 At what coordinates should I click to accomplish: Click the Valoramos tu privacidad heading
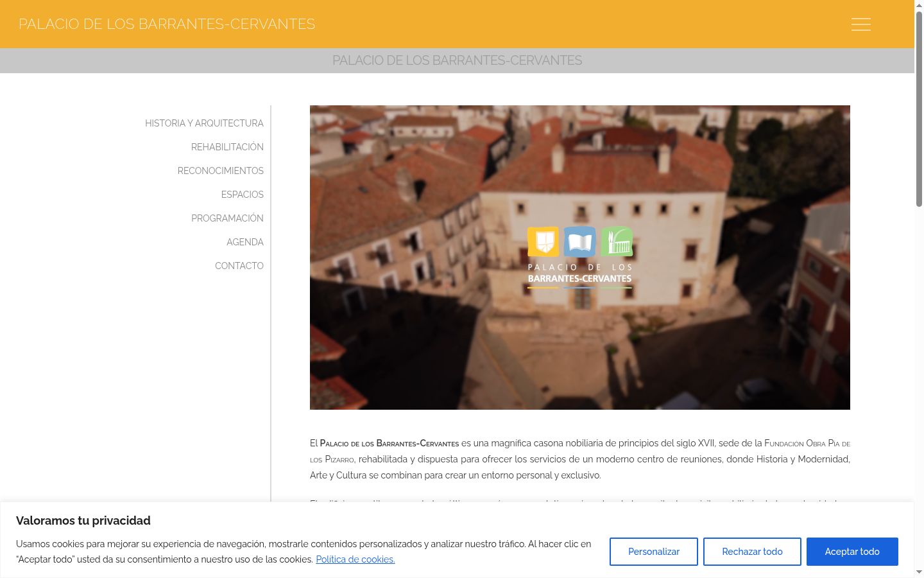[83, 521]
